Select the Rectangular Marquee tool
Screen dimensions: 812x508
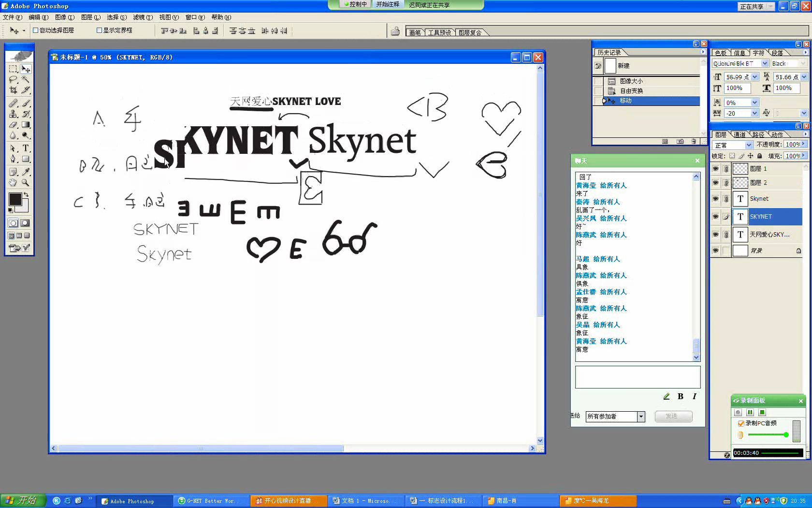pos(13,69)
